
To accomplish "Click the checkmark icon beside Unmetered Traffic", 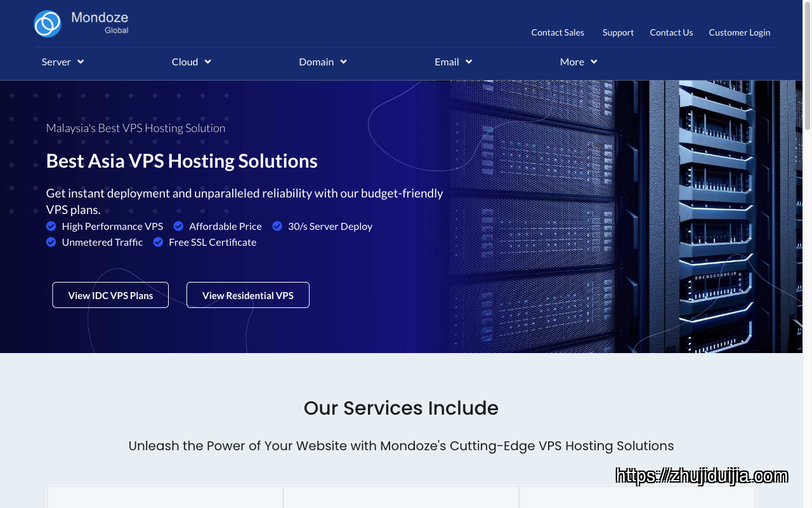I will pyautogui.click(x=51, y=242).
